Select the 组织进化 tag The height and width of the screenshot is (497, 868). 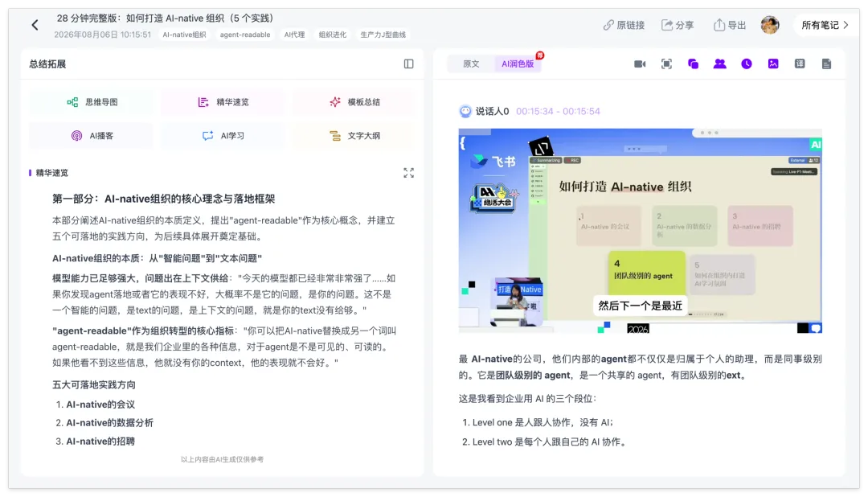point(332,35)
